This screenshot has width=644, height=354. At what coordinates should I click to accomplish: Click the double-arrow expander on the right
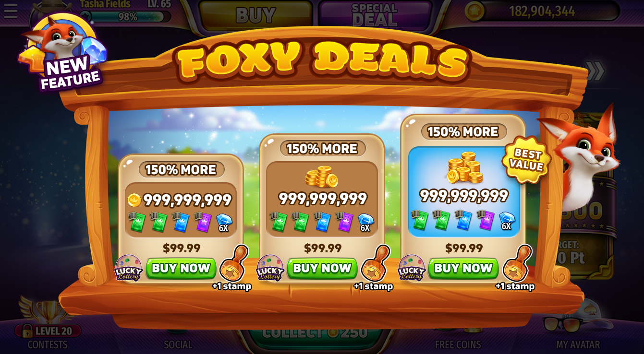[x=595, y=71]
